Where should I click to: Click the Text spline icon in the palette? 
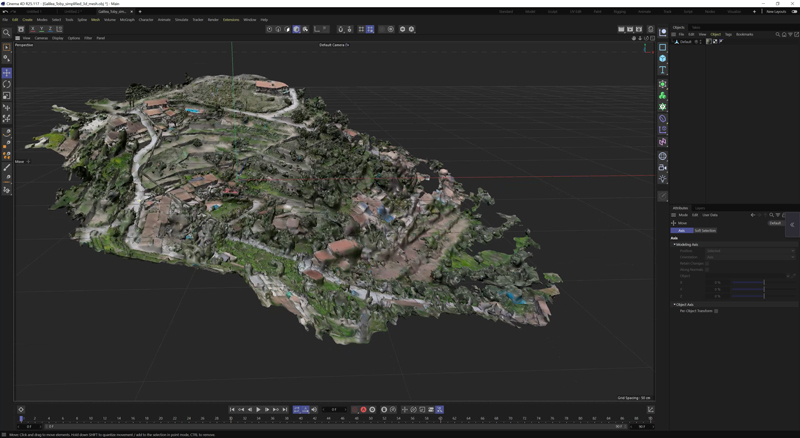[x=663, y=70]
